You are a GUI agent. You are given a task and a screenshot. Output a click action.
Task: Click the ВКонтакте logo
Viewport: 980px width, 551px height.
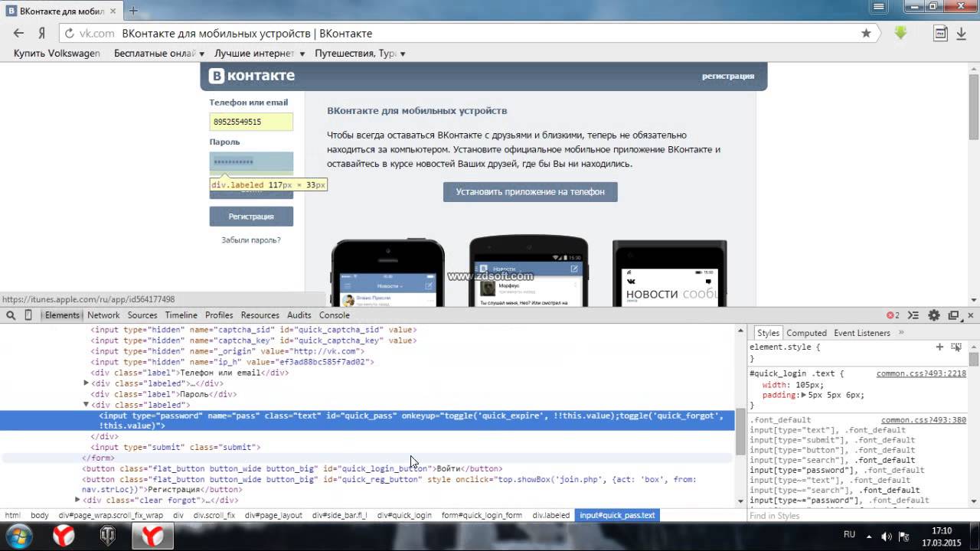pos(253,76)
